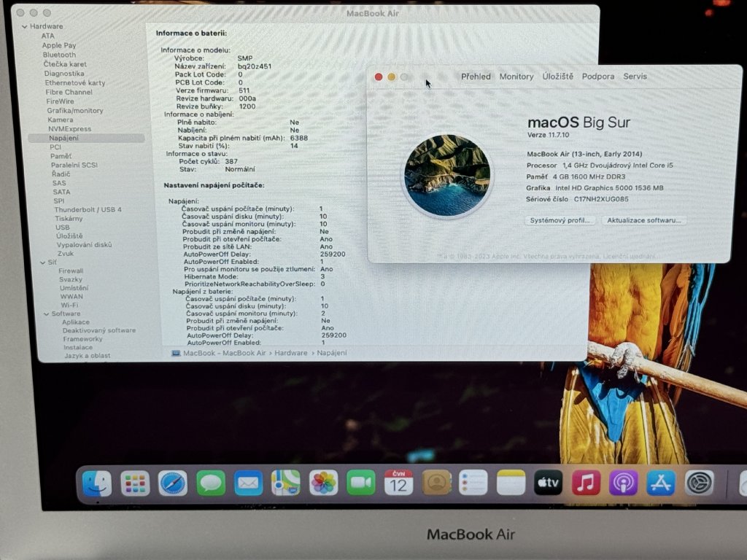Click the serial number C17NH2XUG085
Image resolution: width=747 pixels, height=560 pixels.
601,200
